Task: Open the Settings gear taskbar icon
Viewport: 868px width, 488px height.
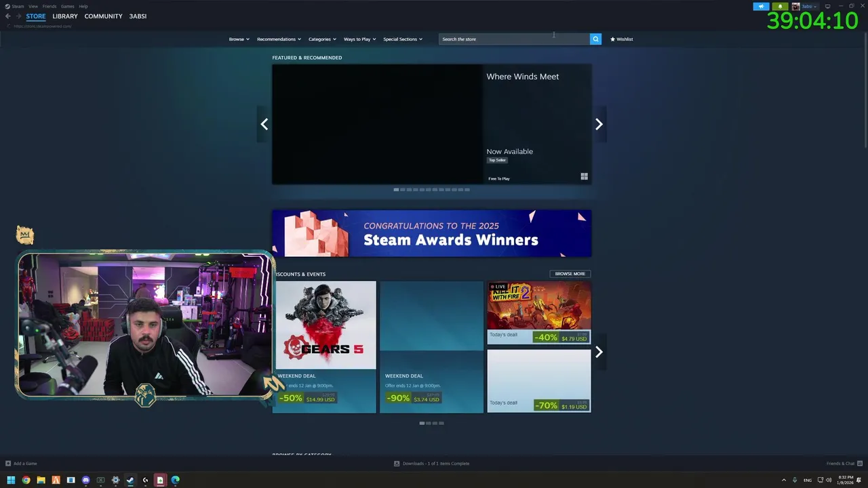Action: coord(115,480)
